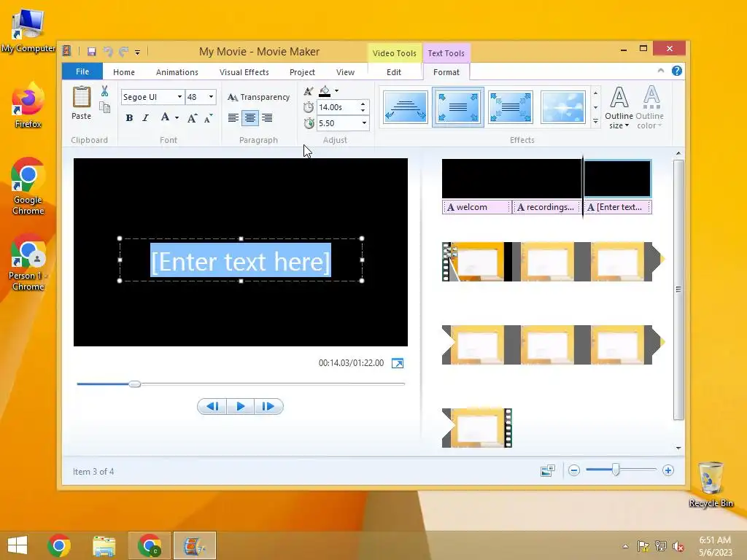The height and width of the screenshot is (560, 747).
Task: Increase start time with up stepper
Action: [x=363, y=104]
